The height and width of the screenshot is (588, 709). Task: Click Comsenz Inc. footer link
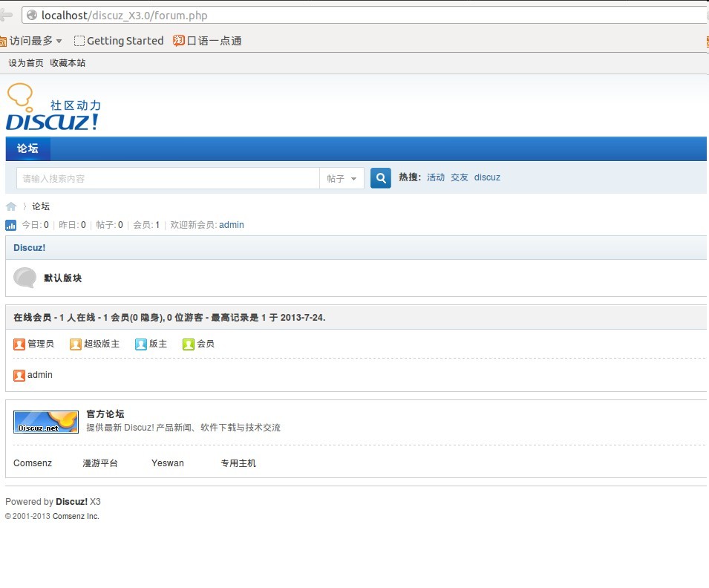(76, 516)
